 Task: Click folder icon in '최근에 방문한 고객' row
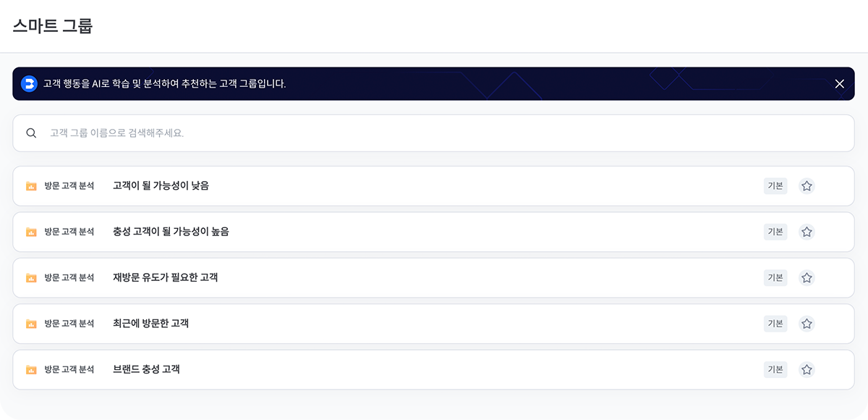point(31,324)
